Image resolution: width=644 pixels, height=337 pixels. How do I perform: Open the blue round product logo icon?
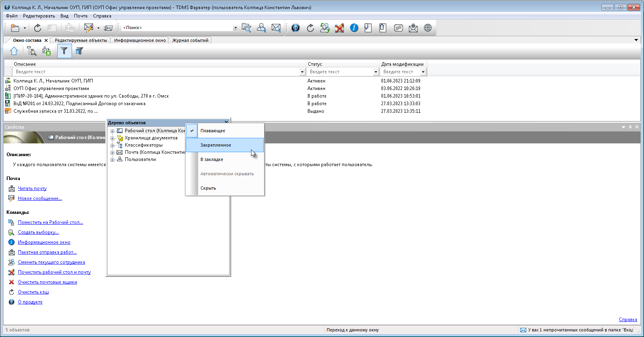point(296,28)
